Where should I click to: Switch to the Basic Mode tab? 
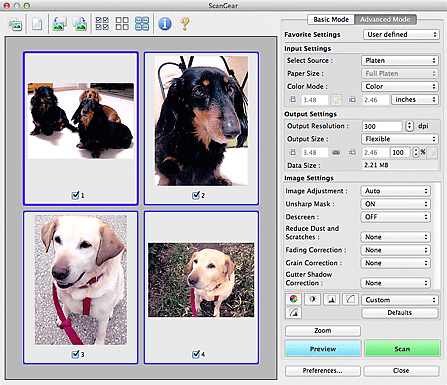tap(331, 19)
